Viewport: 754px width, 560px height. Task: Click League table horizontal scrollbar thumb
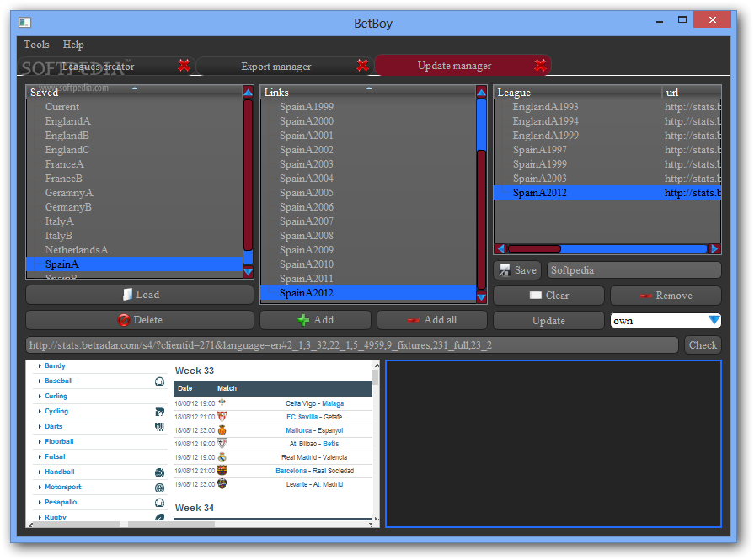coord(534,248)
